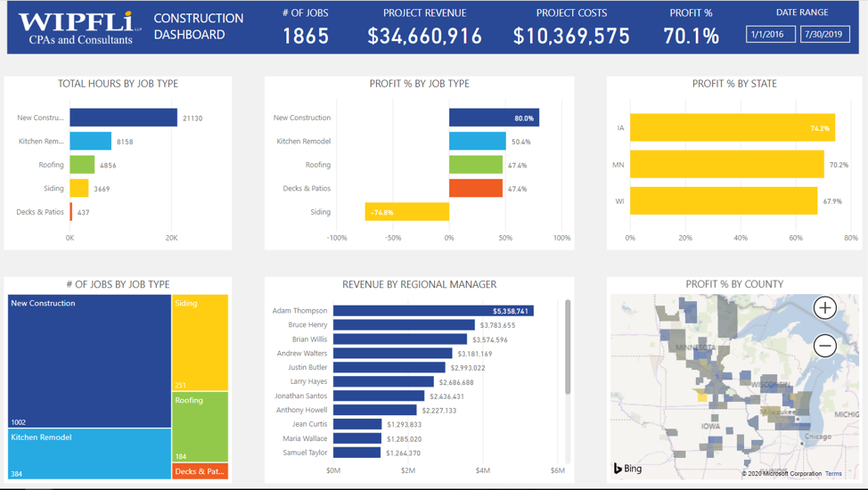The width and height of the screenshot is (868, 490).
Task: Click Bruce Henry's revenue bar
Action: pos(404,325)
